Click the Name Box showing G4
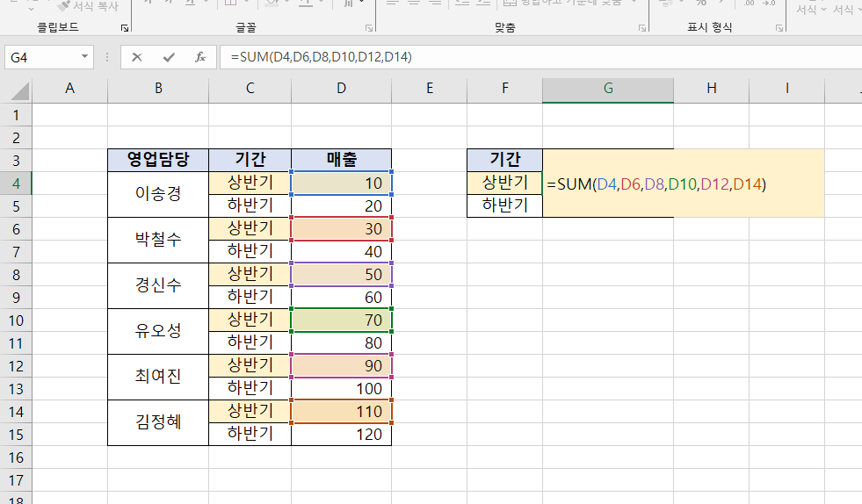This screenshot has height=504, width=862. point(42,57)
